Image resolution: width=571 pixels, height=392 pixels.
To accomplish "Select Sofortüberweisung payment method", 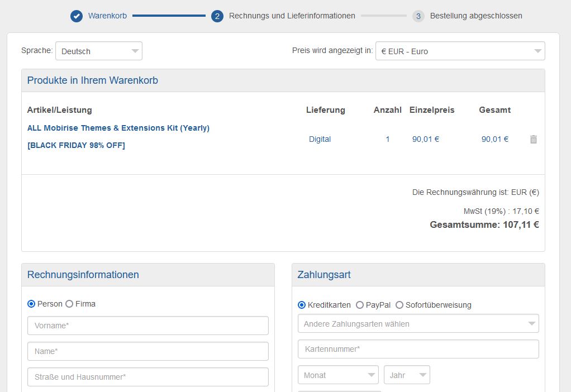I will 399,305.
